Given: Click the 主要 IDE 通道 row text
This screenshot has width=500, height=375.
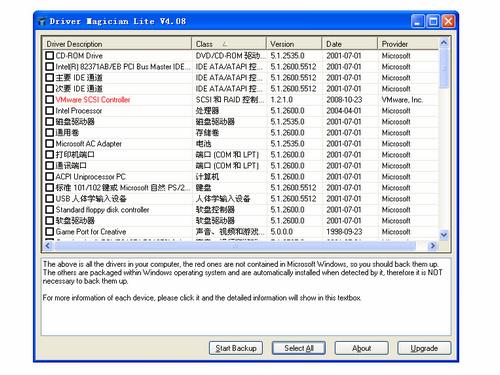Looking at the screenshot, I should [x=79, y=78].
